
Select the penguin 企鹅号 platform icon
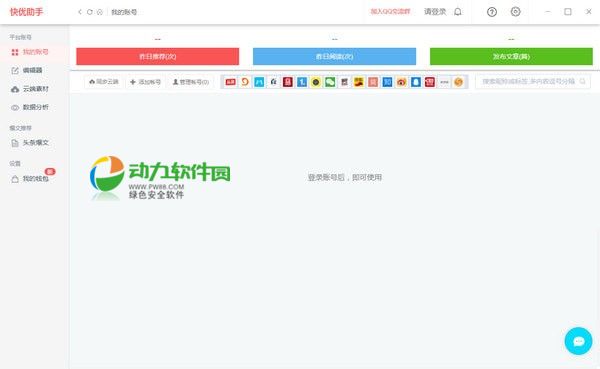(x=416, y=82)
